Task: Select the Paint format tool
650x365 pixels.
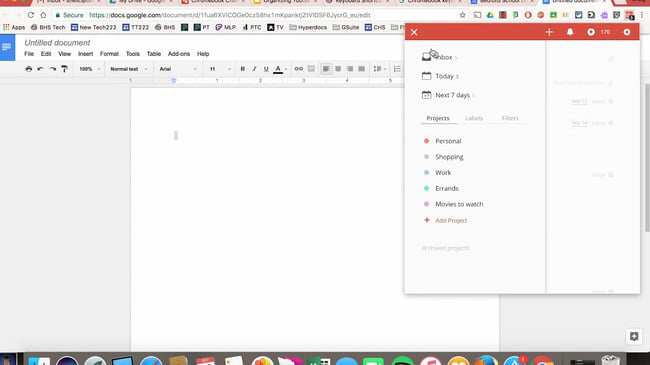Action: click(x=64, y=69)
